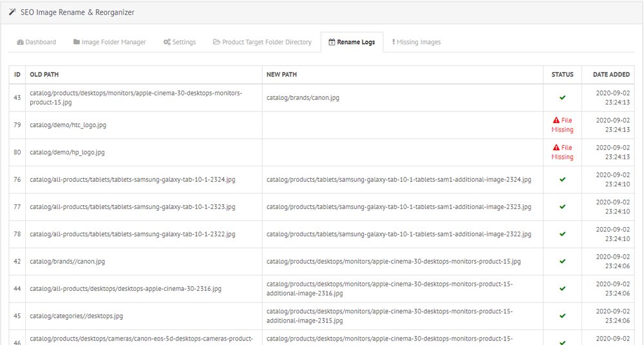Viewport: 644px width, 345px height.
Task: Click the calendar icon on Rename Logs tab
Action: (x=332, y=42)
